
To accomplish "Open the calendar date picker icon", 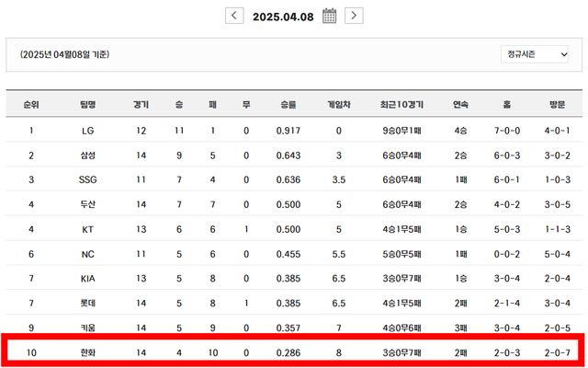I will pos(330,15).
